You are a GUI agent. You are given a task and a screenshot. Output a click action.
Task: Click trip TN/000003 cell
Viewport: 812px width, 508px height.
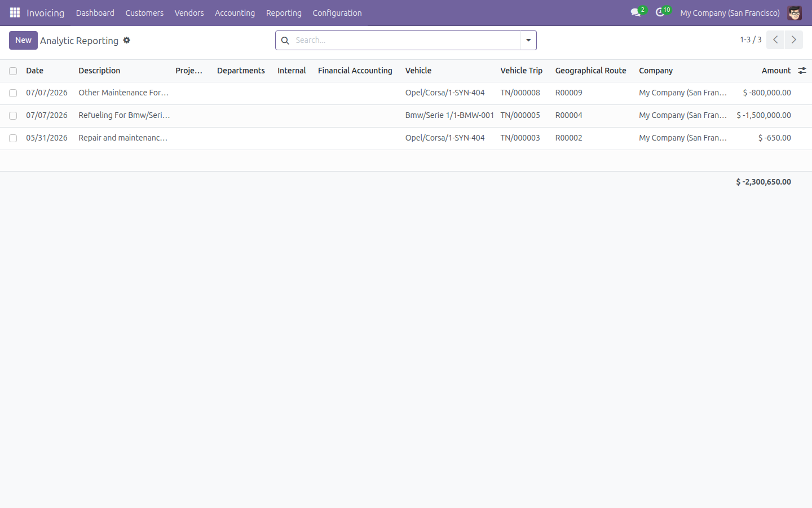tap(520, 138)
